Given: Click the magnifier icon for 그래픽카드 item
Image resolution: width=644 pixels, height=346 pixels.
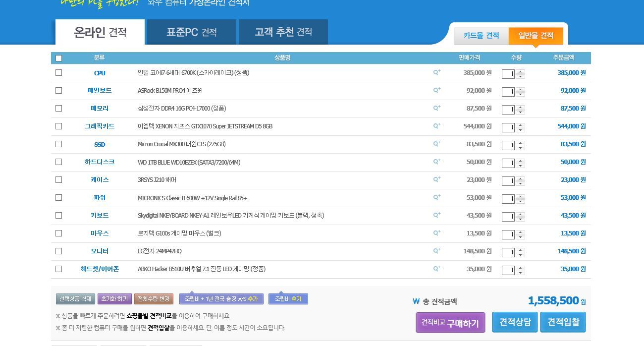Looking at the screenshot, I should point(436,126).
